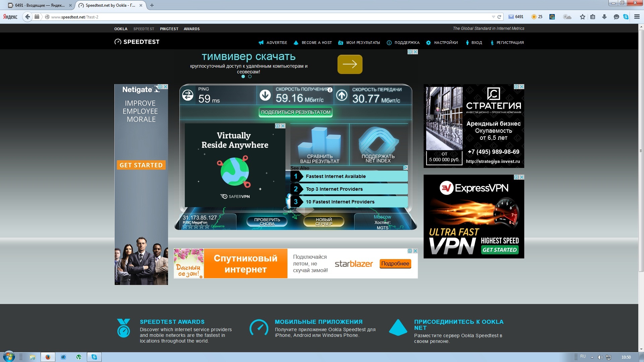Image resolution: width=644 pixels, height=362 pixels.
Task: Open Fastest Internet Available link
Action: point(349,176)
